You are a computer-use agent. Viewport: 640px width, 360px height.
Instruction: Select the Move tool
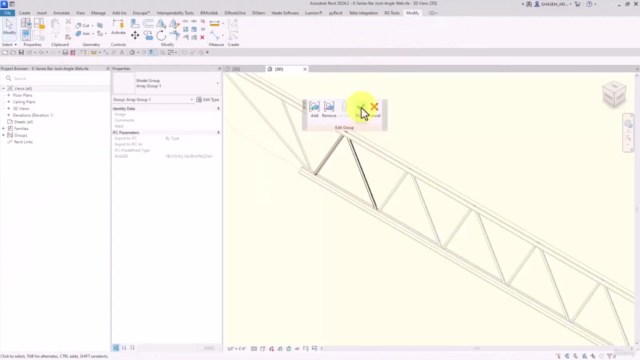(x=135, y=36)
